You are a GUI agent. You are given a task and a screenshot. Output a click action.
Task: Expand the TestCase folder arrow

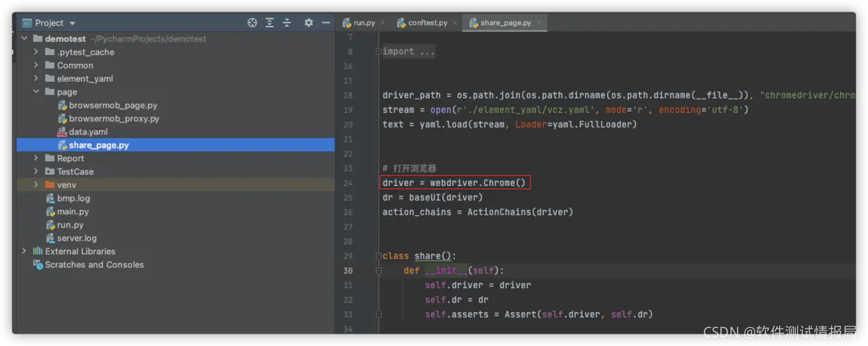click(36, 172)
